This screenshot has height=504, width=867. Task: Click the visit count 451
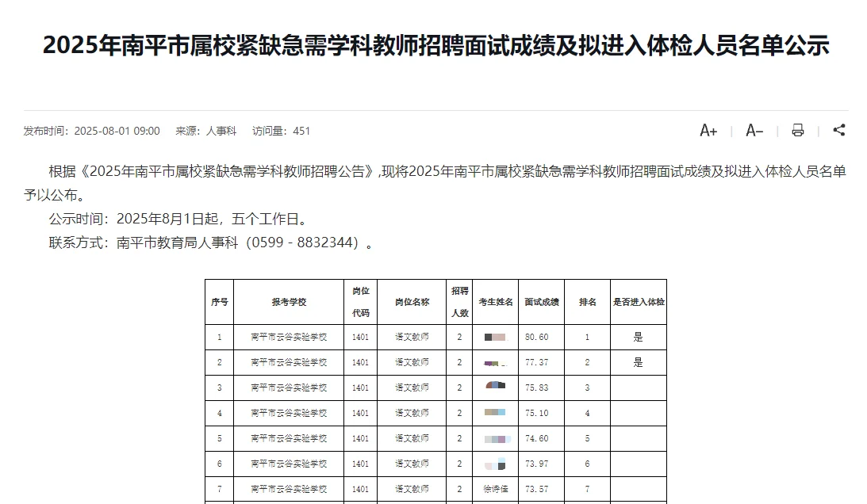click(x=301, y=131)
